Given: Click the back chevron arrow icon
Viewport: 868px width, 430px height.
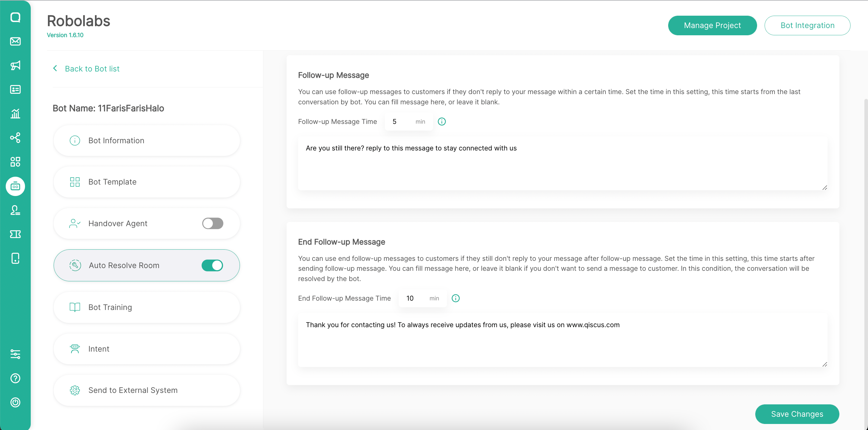Looking at the screenshot, I should pyautogui.click(x=55, y=68).
